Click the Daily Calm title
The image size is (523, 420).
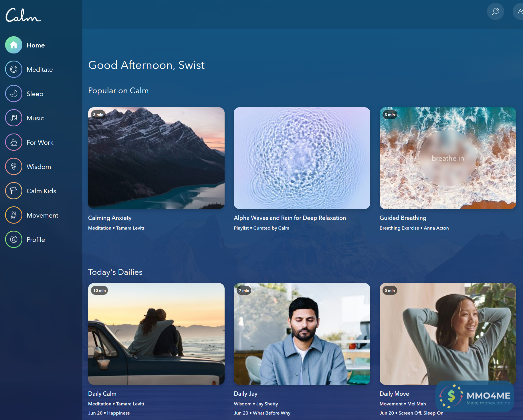102,394
